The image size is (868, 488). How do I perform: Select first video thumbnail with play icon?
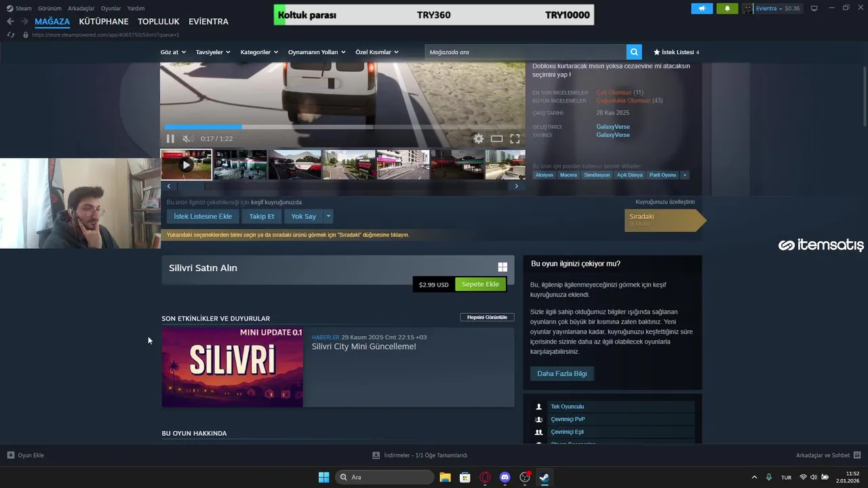click(x=186, y=165)
